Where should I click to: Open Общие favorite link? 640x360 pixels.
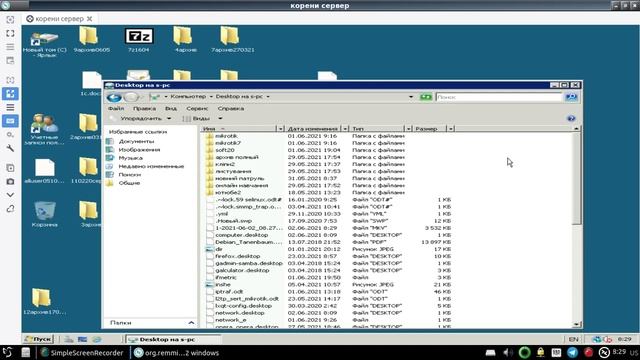coord(129,183)
